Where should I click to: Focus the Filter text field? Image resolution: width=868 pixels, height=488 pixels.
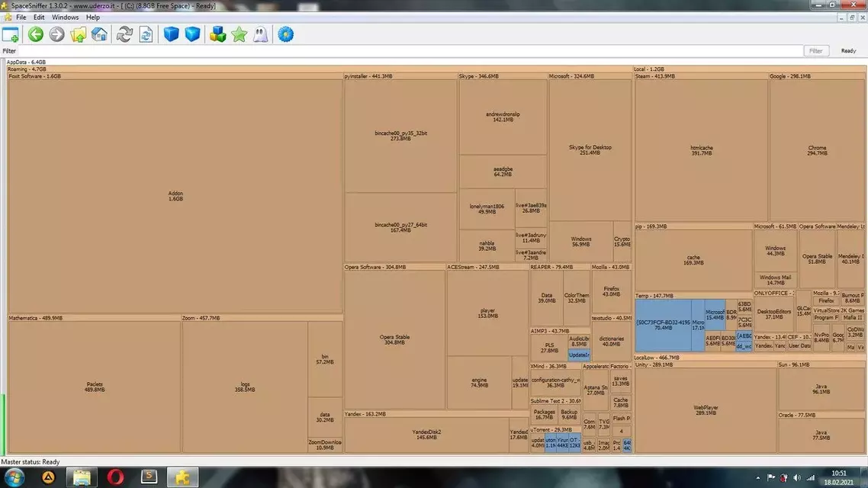410,50
